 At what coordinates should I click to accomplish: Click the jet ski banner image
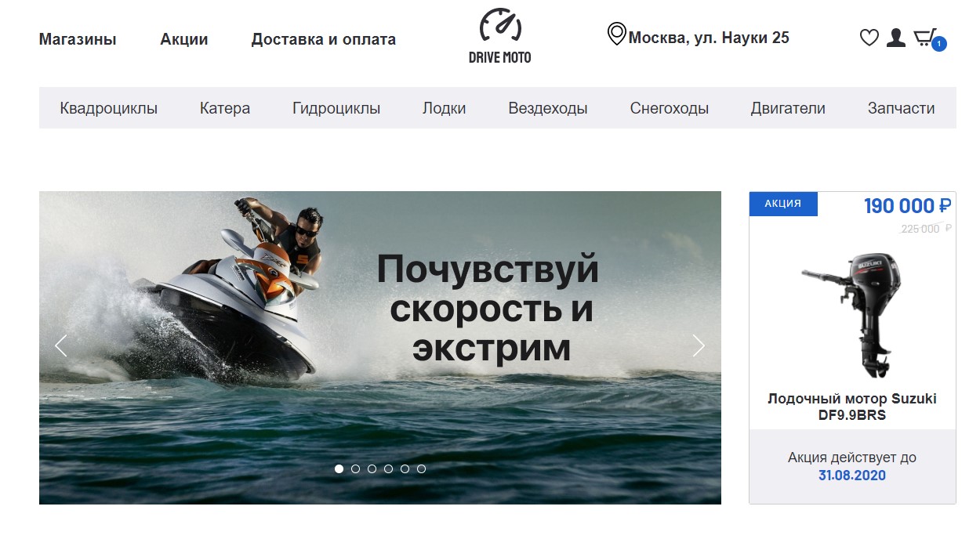coord(380,348)
